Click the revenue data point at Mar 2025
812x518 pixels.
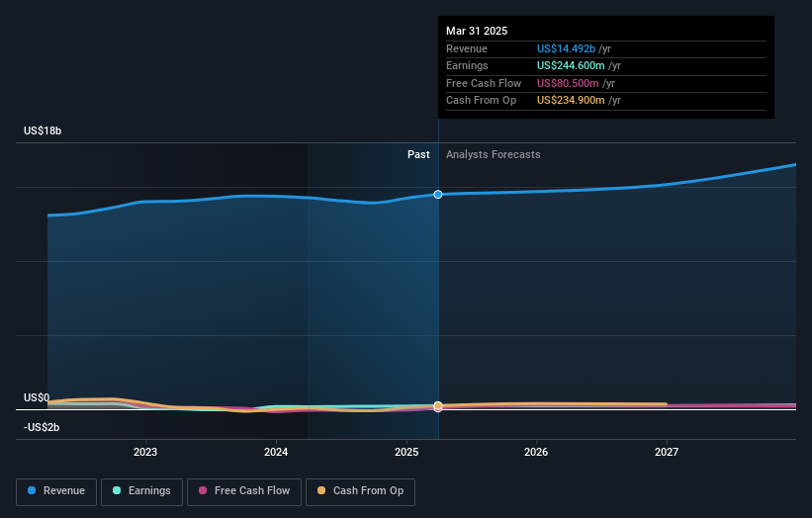[438, 195]
